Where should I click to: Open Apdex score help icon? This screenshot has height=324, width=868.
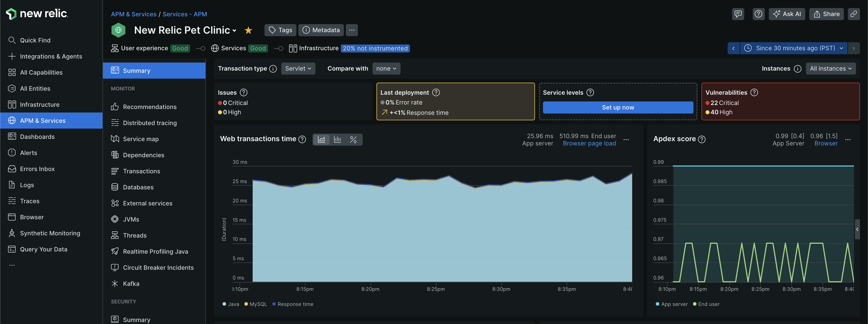[702, 139]
